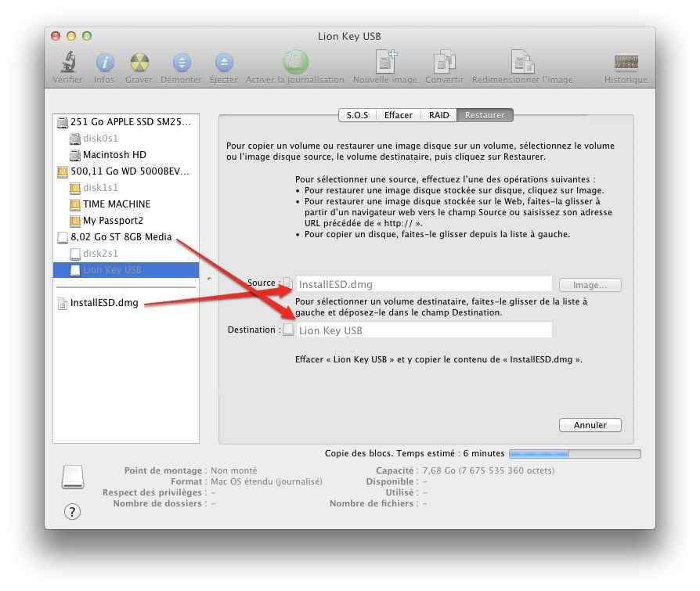Click the green zoom window button
This screenshot has width=700, height=591.
pyautogui.click(x=87, y=36)
